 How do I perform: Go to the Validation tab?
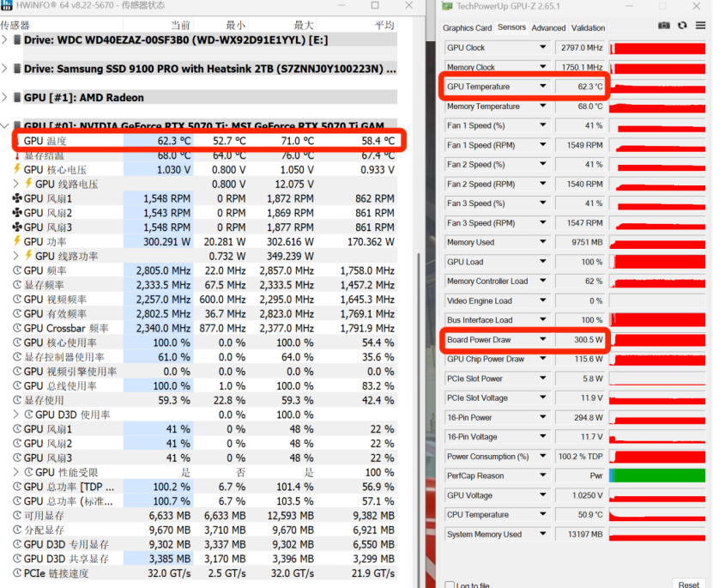click(588, 27)
